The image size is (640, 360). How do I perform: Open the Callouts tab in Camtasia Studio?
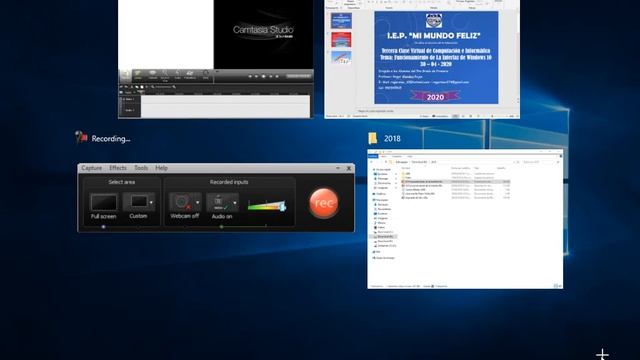(x=153, y=75)
